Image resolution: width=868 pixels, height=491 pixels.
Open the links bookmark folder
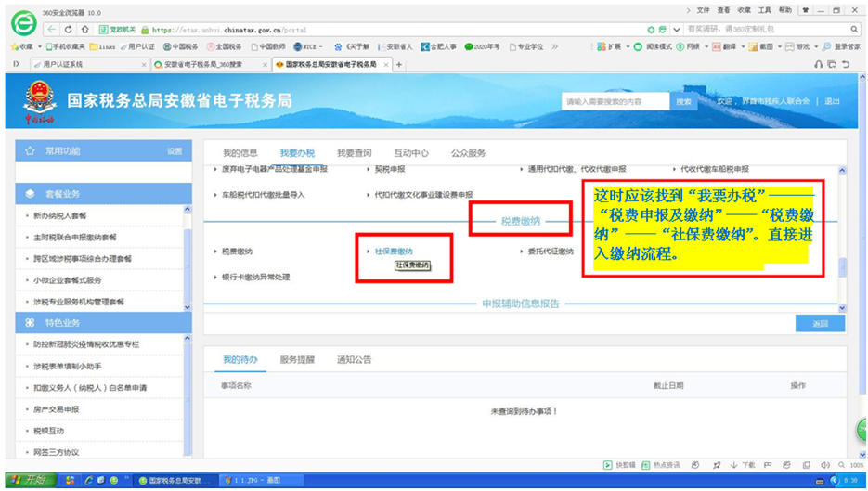pos(102,47)
